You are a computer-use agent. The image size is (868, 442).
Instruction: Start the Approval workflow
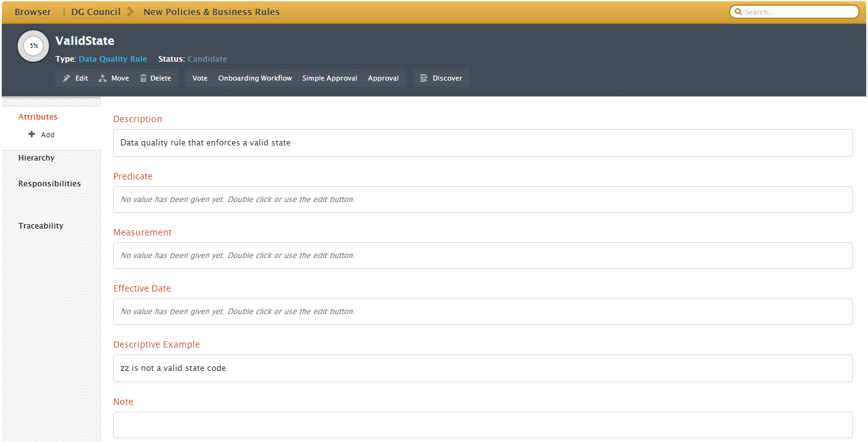(x=383, y=78)
